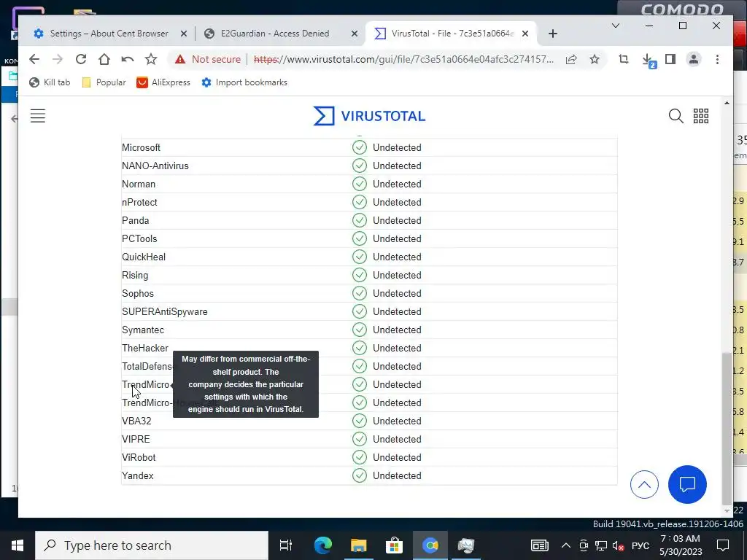
Task: Click Undetected result in the Yandex row
Action: point(397,475)
